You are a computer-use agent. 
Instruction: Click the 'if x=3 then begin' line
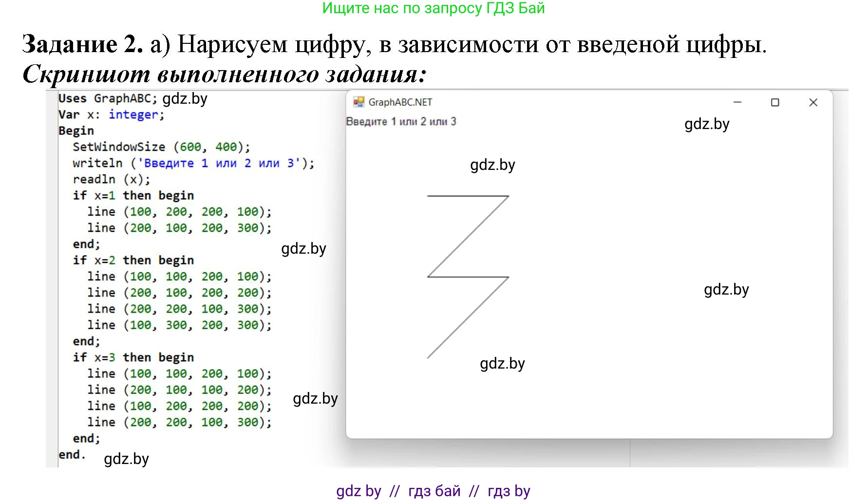(x=133, y=357)
